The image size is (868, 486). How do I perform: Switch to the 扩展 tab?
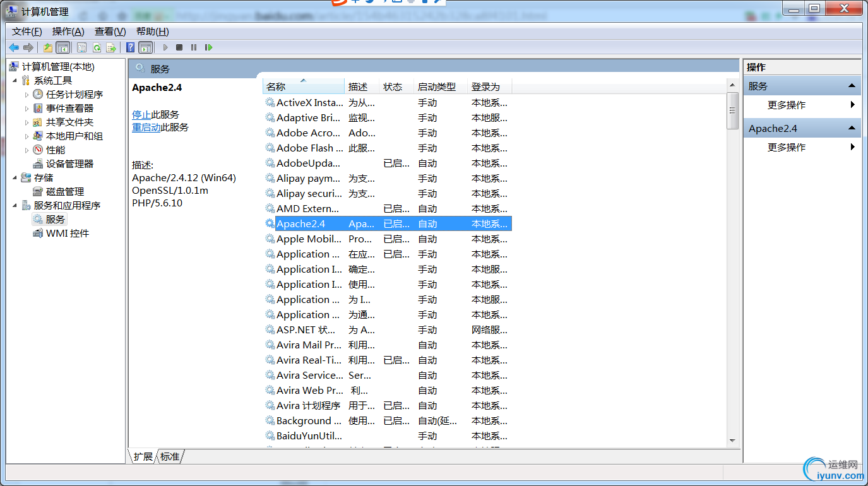pos(143,456)
